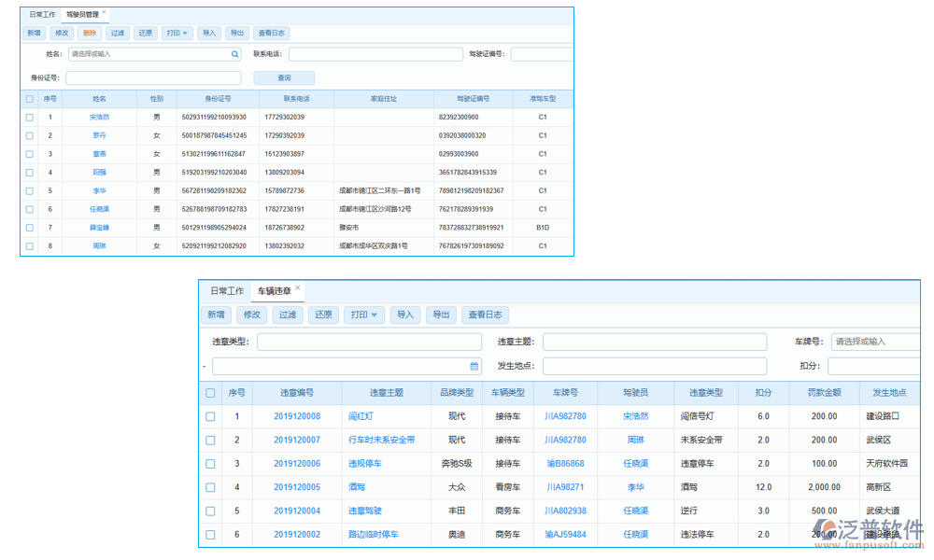This screenshot has width=934, height=560.
Task: Expand the 打印 dropdown in vehicle violation panel
Action: tap(364, 315)
